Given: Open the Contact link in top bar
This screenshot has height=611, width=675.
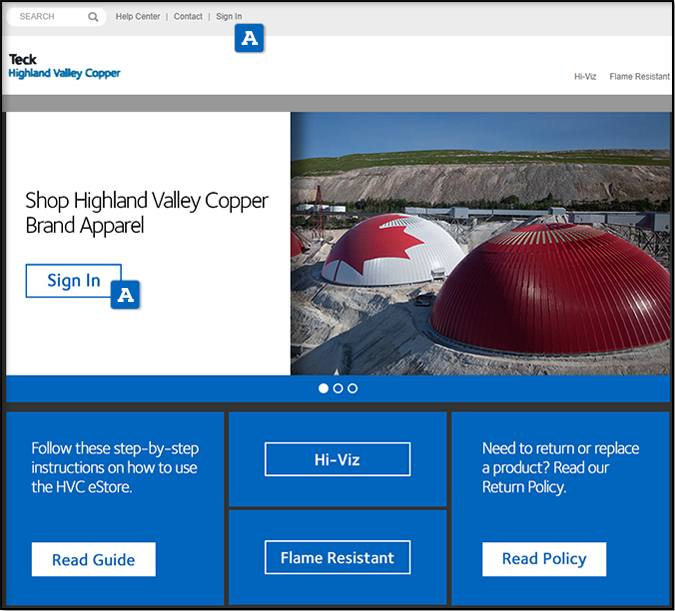Looking at the screenshot, I should (x=188, y=17).
